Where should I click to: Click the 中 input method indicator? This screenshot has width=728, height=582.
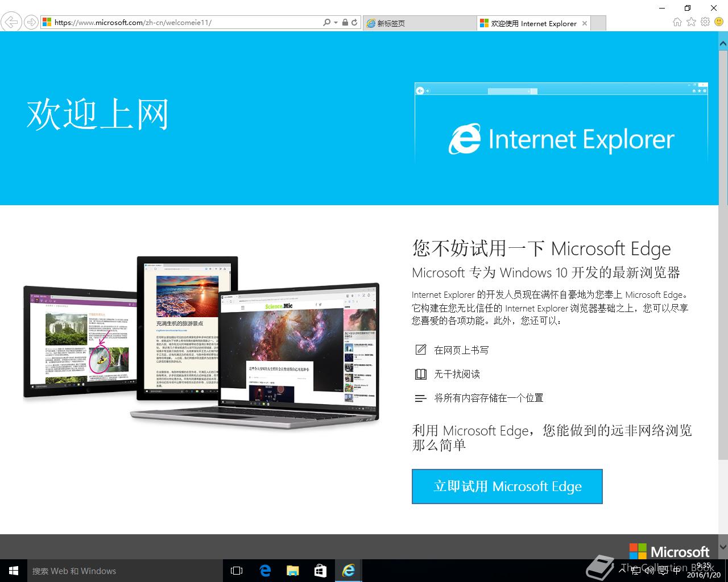tap(676, 571)
